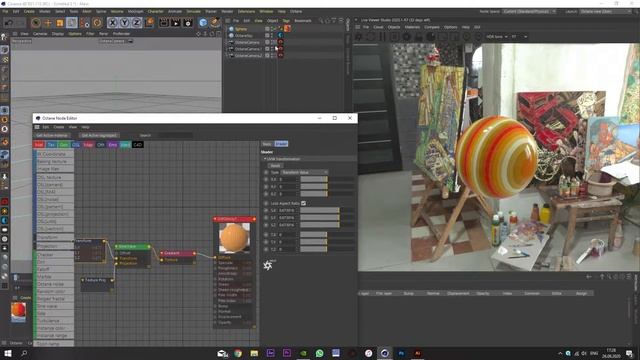Click the Pen spline tool icon
640x360 pixels.
click(x=215, y=22)
